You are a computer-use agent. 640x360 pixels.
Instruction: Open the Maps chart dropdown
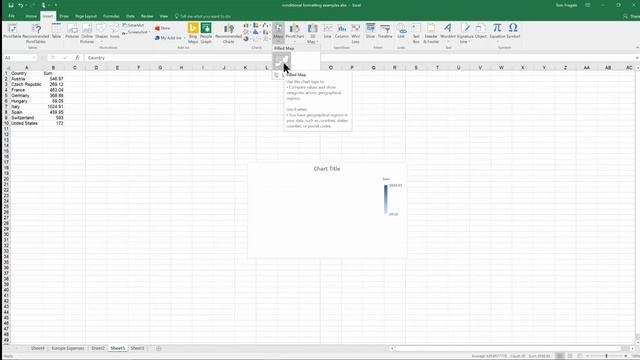click(278, 33)
